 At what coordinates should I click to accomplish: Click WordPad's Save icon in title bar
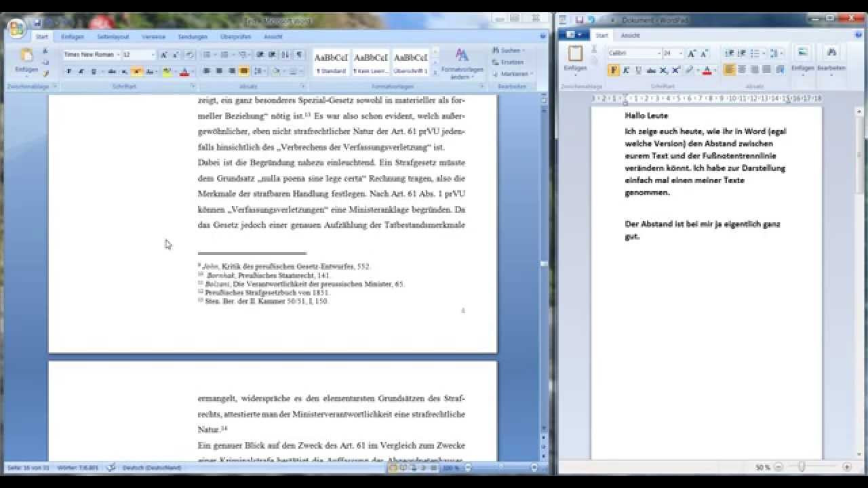[x=580, y=20]
